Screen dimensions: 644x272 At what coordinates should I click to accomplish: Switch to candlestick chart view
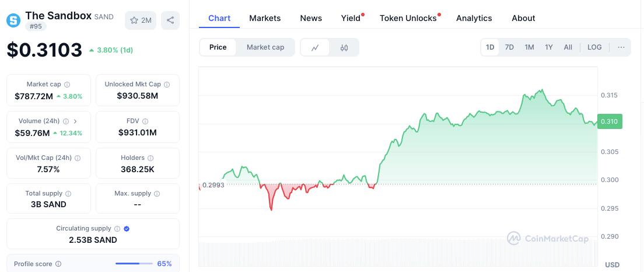(x=344, y=47)
